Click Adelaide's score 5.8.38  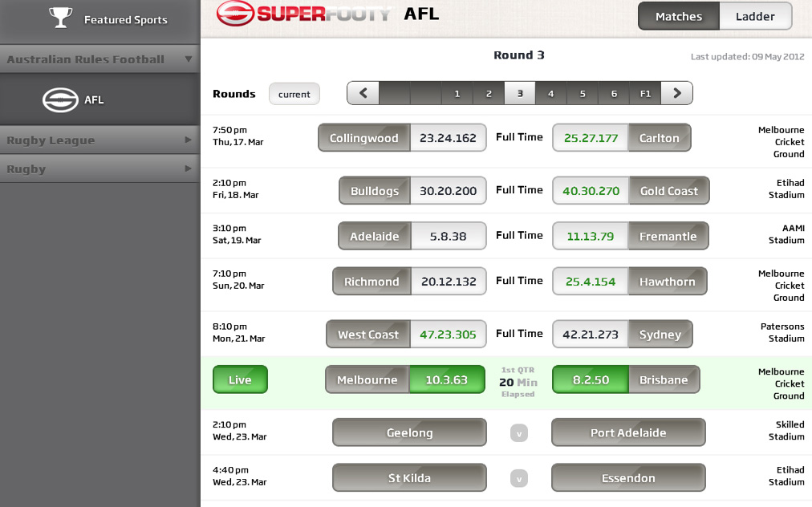[448, 236]
